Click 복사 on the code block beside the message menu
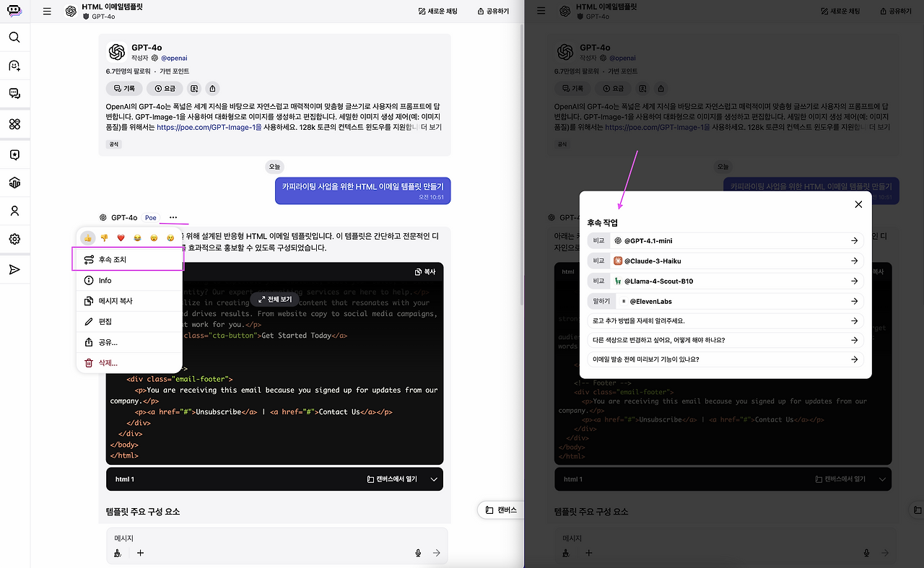The width and height of the screenshot is (924, 568). (425, 272)
